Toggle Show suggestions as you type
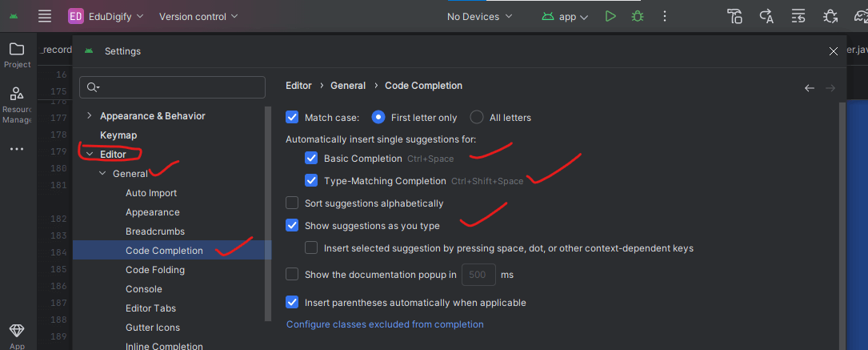 pos(292,225)
